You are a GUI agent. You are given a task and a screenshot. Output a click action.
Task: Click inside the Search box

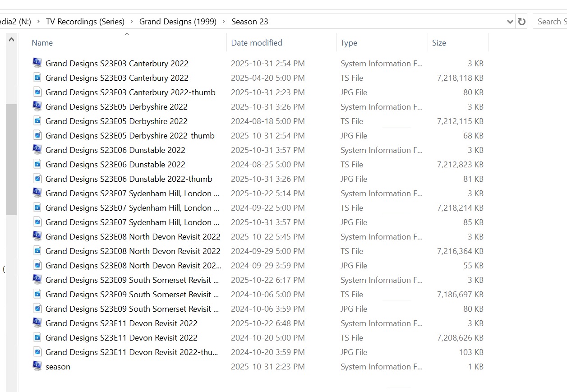point(550,22)
